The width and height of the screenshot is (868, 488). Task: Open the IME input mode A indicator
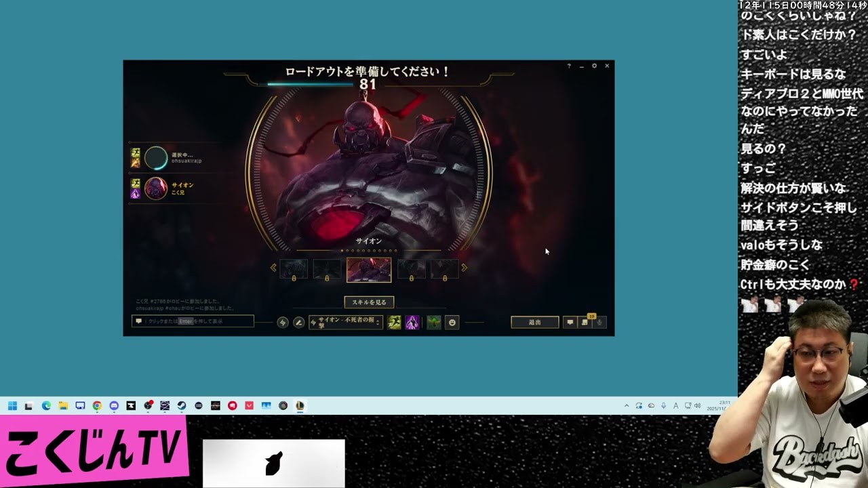click(675, 406)
